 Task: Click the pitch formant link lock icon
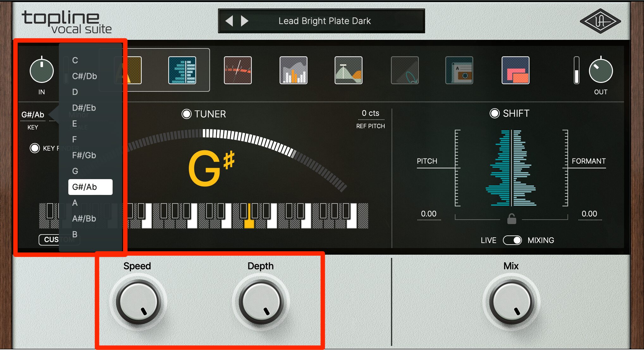511,219
